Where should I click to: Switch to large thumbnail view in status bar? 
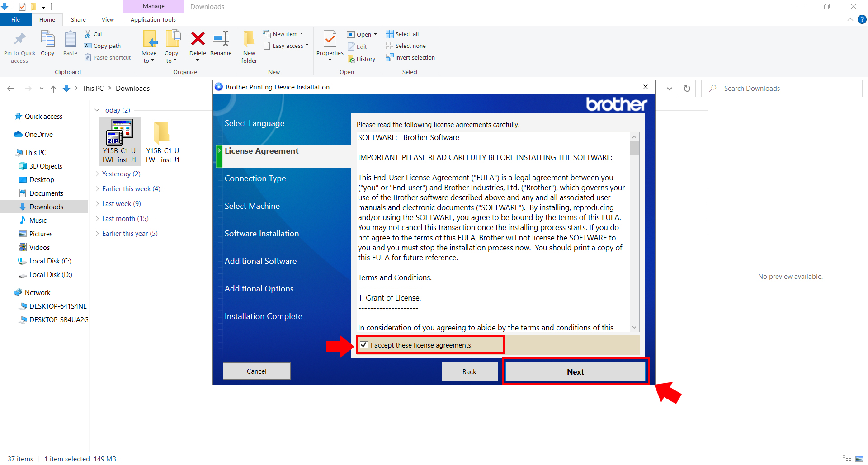pos(860,459)
